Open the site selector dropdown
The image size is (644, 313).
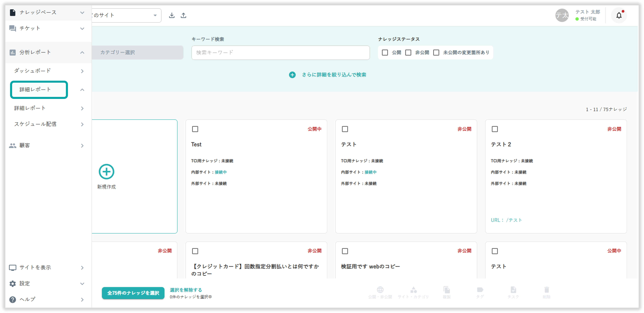pyautogui.click(x=155, y=16)
